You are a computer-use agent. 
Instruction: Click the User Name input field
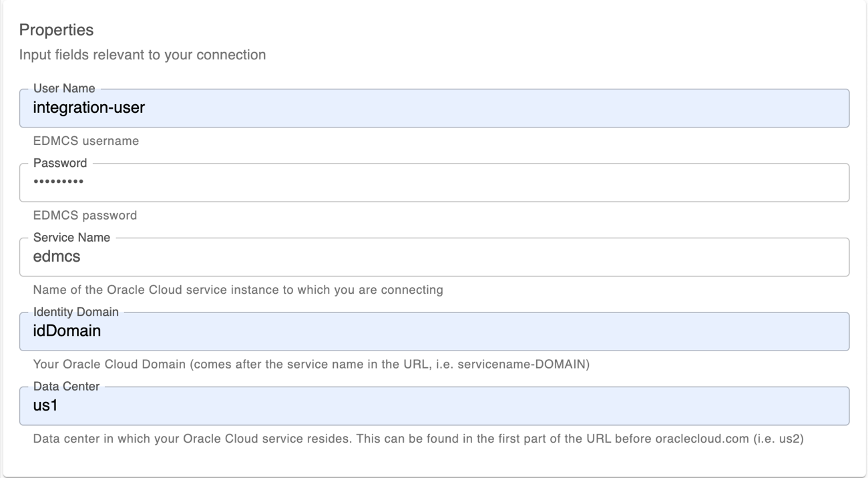pyautogui.click(x=434, y=108)
